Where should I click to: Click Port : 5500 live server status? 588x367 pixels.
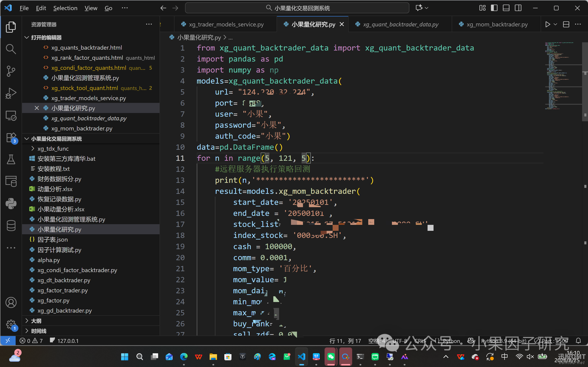click(551, 341)
